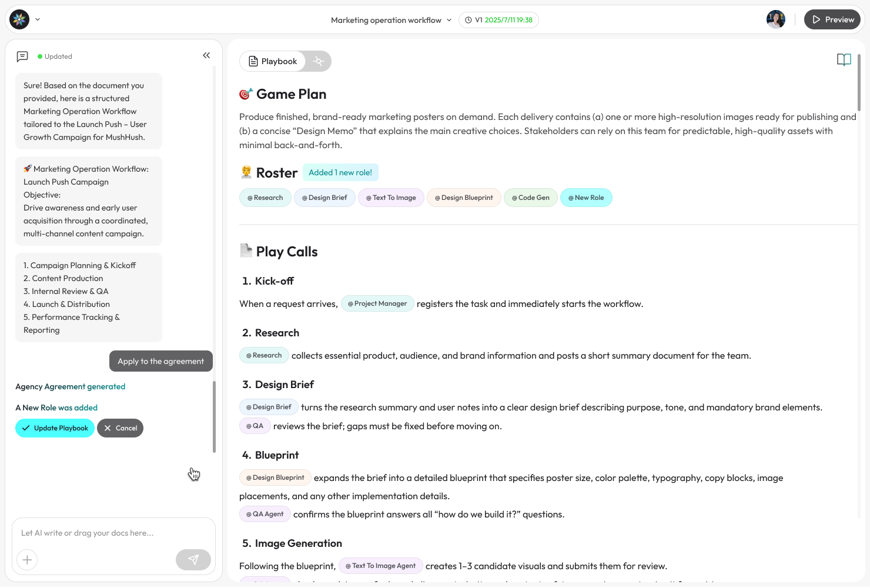Select the Design Brief roster tag

pos(324,198)
